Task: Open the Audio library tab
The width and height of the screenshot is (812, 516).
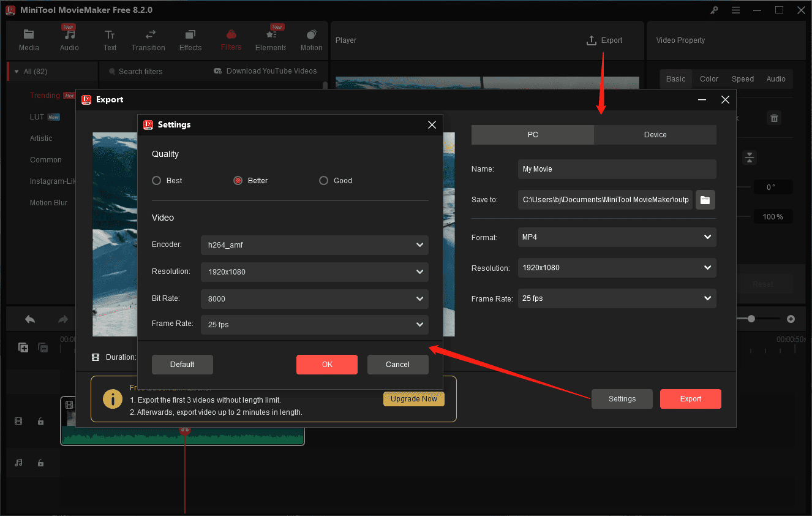Action: pyautogui.click(x=69, y=40)
